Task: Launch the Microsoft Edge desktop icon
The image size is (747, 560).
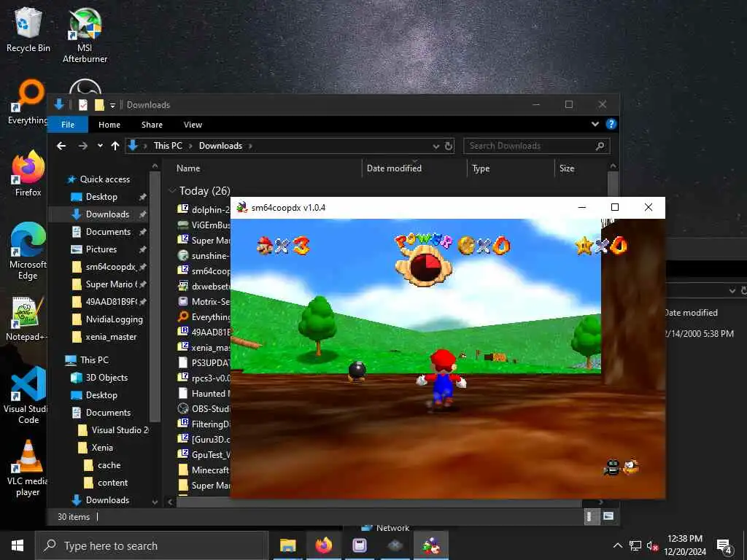Action: [28, 252]
